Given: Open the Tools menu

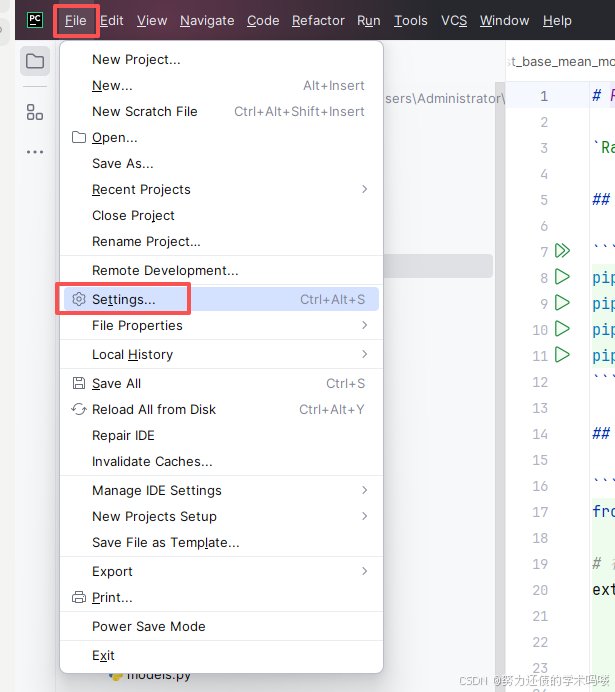Looking at the screenshot, I should coord(411,20).
